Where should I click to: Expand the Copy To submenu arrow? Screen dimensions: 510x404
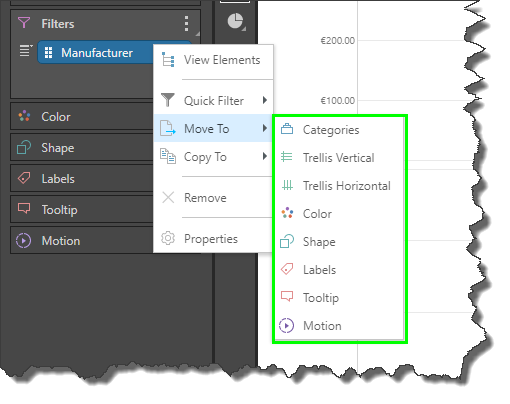pyautogui.click(x=265, y=156)
